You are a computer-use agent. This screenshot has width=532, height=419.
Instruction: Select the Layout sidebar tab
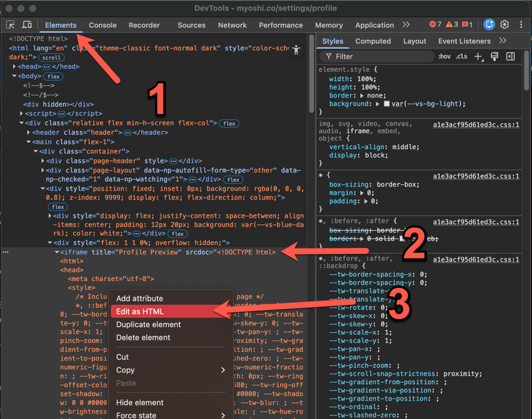pos(414,41)
